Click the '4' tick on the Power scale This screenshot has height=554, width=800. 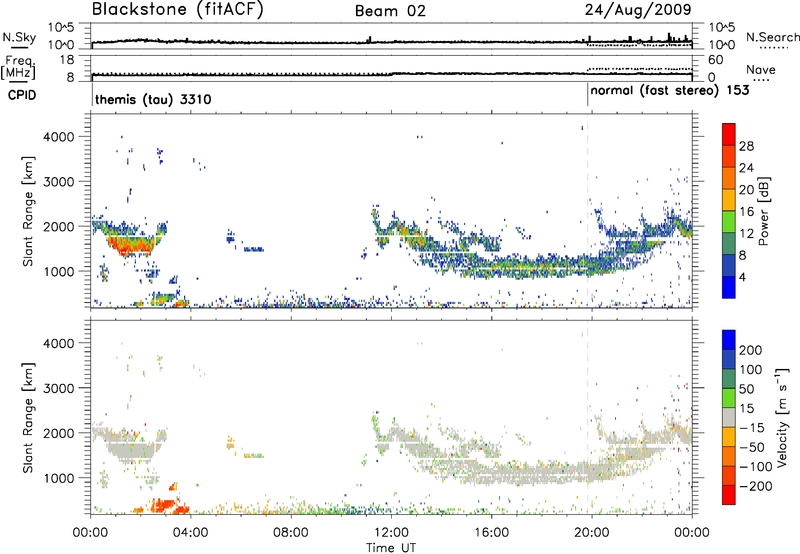[x=742, y=277]
